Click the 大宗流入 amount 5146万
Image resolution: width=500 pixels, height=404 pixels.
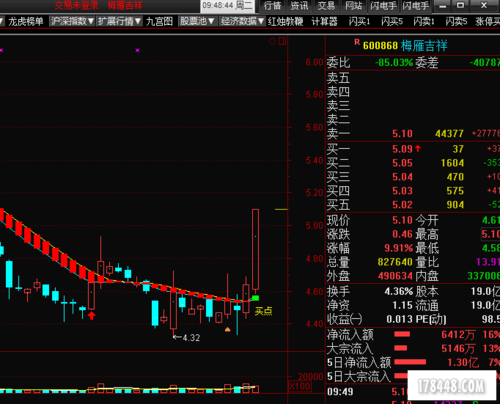[x=458, y=348]
